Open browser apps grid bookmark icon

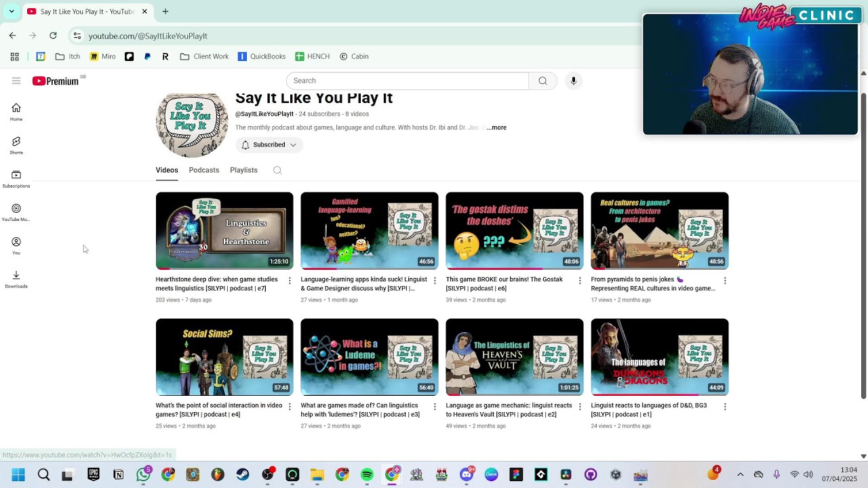14,56
